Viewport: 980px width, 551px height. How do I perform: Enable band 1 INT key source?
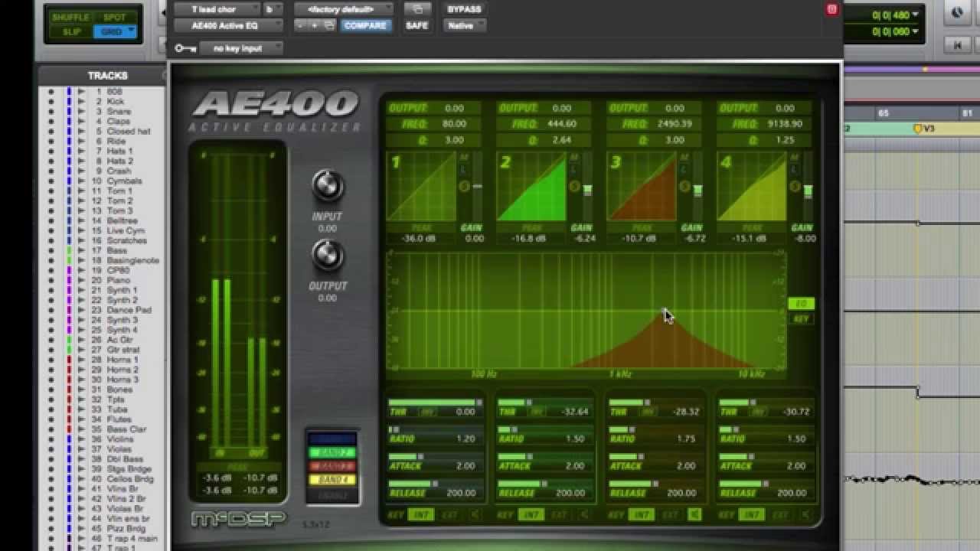pyautogui.click(x=421, y=514)
